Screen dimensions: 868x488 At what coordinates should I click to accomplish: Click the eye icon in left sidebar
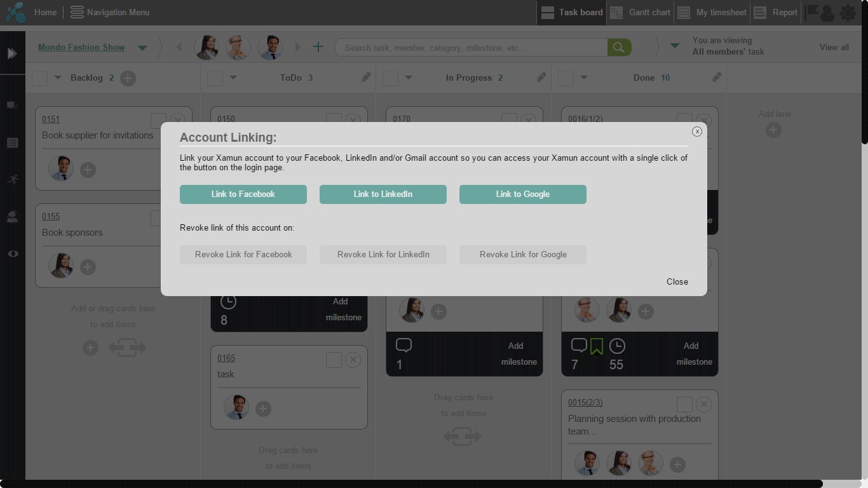[x=12, y=254]
